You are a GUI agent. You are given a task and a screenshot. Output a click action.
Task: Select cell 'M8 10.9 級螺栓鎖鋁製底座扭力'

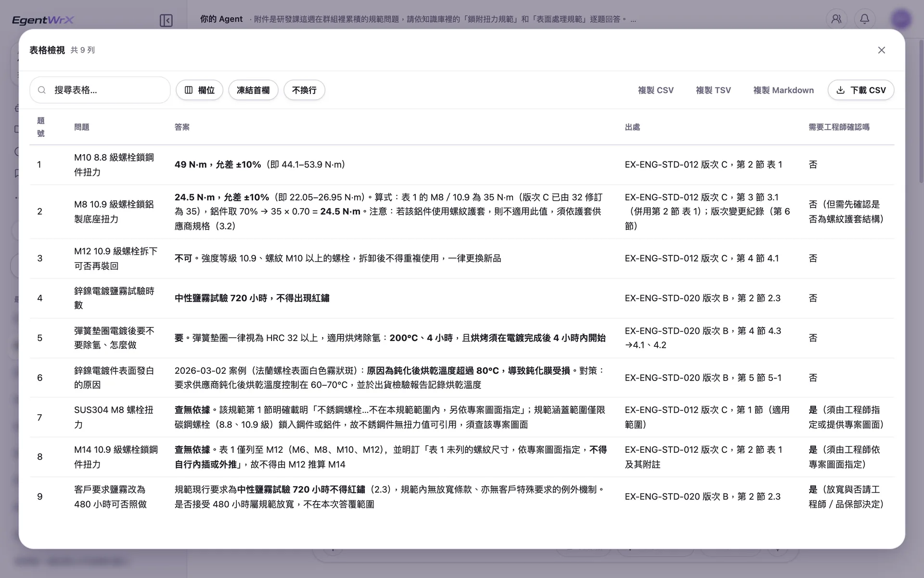115,211
